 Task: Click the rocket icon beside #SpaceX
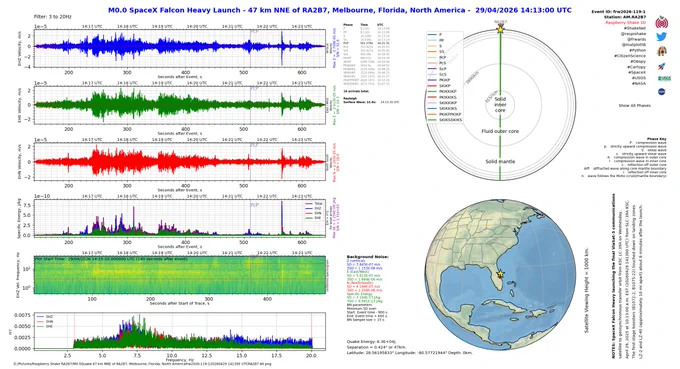point(661,66)
